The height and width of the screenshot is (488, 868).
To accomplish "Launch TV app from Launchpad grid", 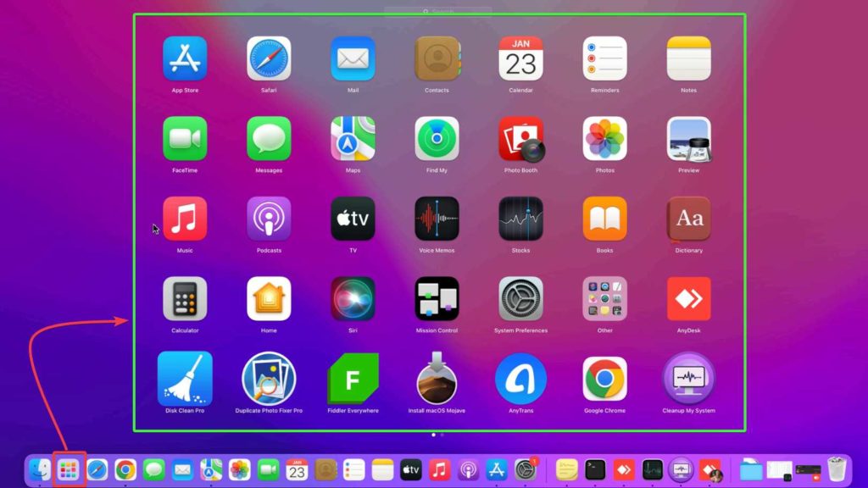I will coord(353,219).
